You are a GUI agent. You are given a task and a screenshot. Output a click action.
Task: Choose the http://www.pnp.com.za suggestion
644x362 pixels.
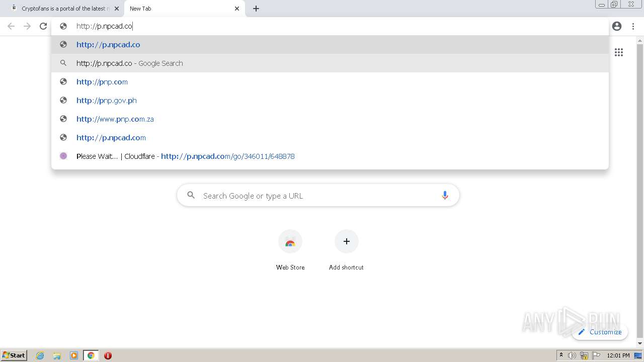330,119
